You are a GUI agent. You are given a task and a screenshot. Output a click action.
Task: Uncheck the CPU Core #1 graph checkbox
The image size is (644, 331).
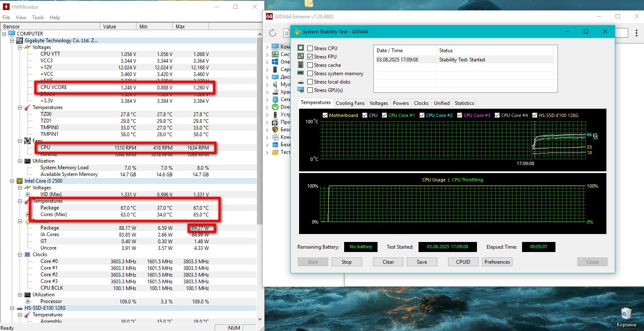click(385, 115)
